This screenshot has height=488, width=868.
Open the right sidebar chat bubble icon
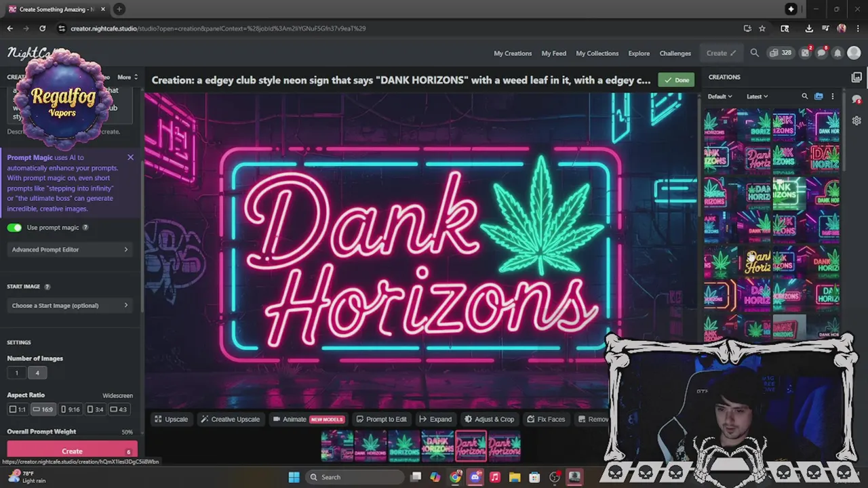pyautogui.click(x=856, y=100)
